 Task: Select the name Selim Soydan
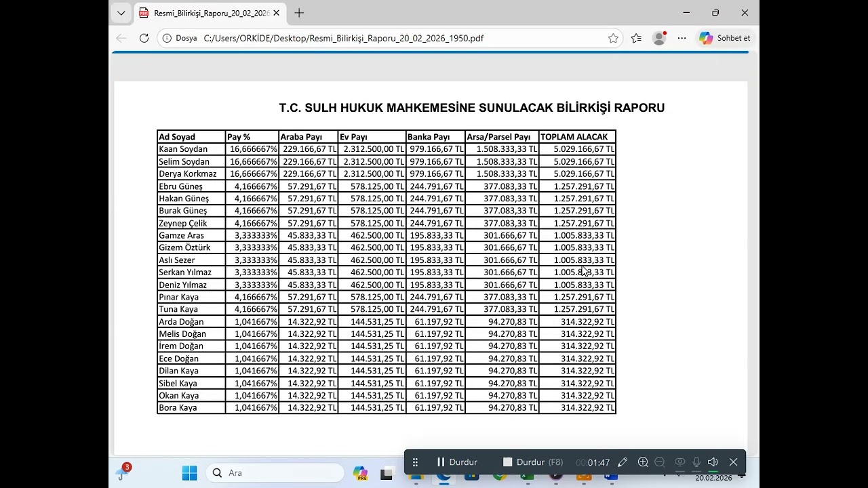[184, 162]
